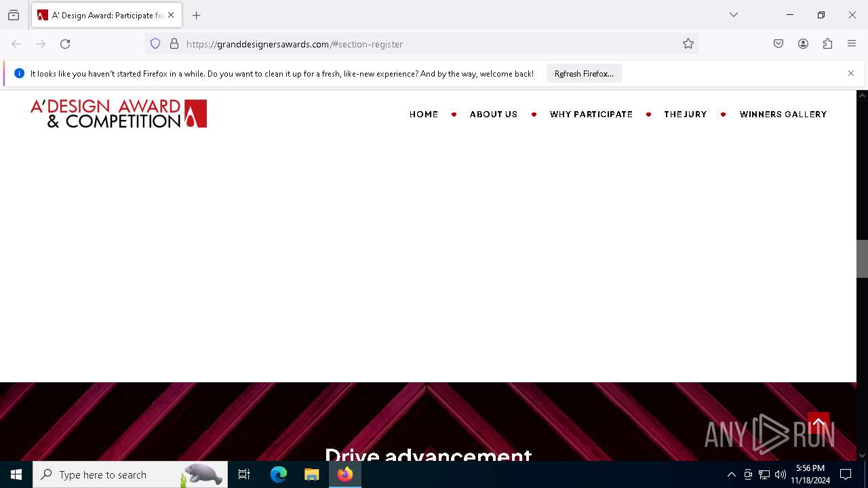Screen dimensions: 868x488
Task: Click the Refresh Firefox button
Action: click(x=584, y=74)
